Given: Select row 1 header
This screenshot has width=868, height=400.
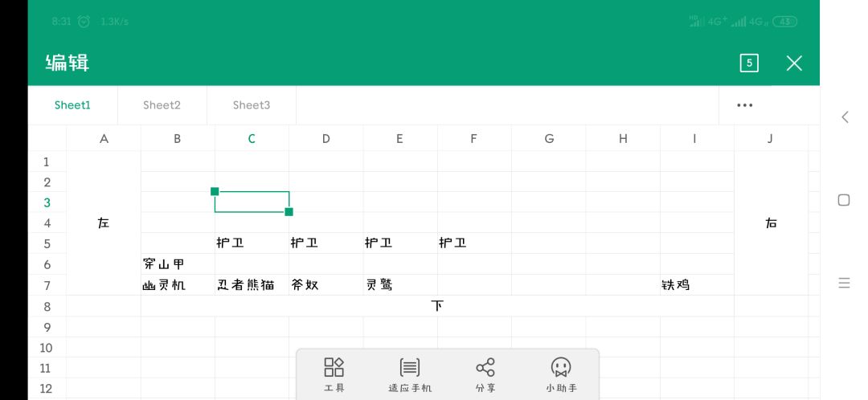Looking at the screenshot, I should (x=47, y=161).
